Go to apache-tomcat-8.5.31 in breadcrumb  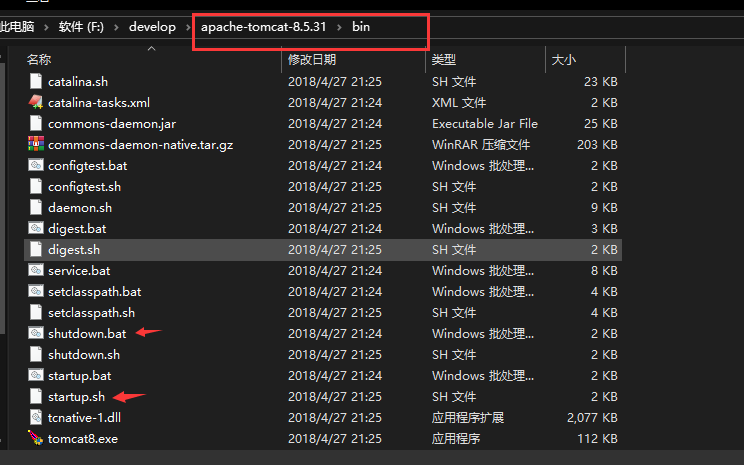tap(263, 27)
